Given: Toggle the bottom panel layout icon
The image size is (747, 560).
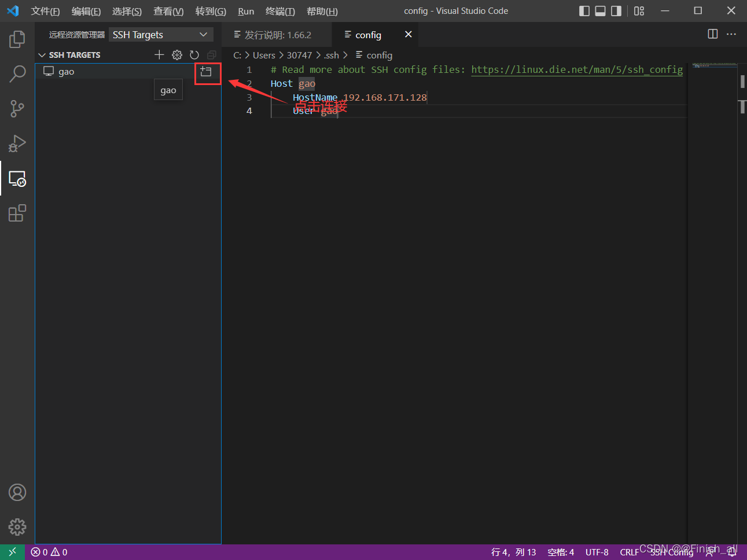Looking at the screenshot, I should pyautogui.click(x=601, y=11).
